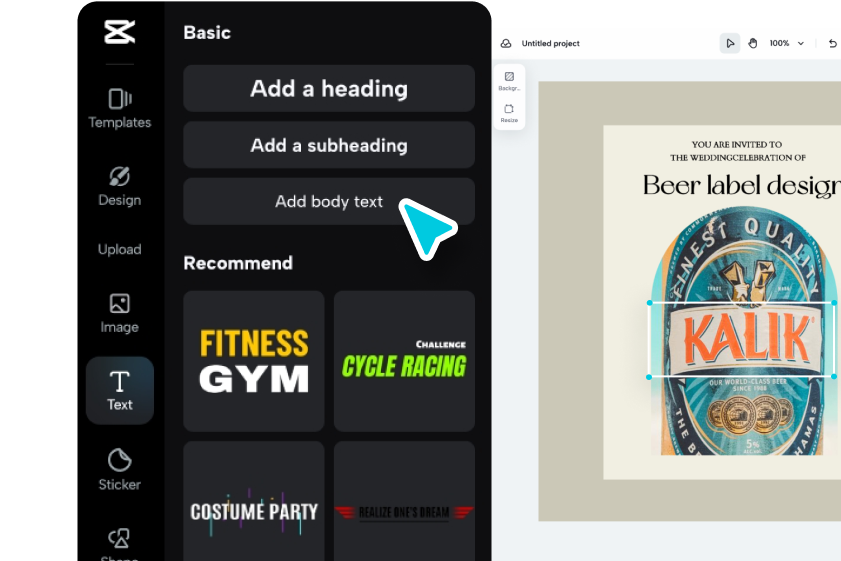The height and width of the screenshot is (561, 841).
Task: Select the hand pan tool
Action: (753, 43)
